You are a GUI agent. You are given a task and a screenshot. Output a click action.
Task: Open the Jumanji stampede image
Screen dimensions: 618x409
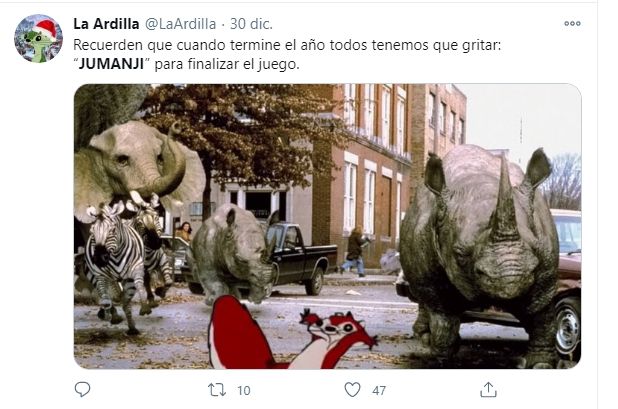327,226
